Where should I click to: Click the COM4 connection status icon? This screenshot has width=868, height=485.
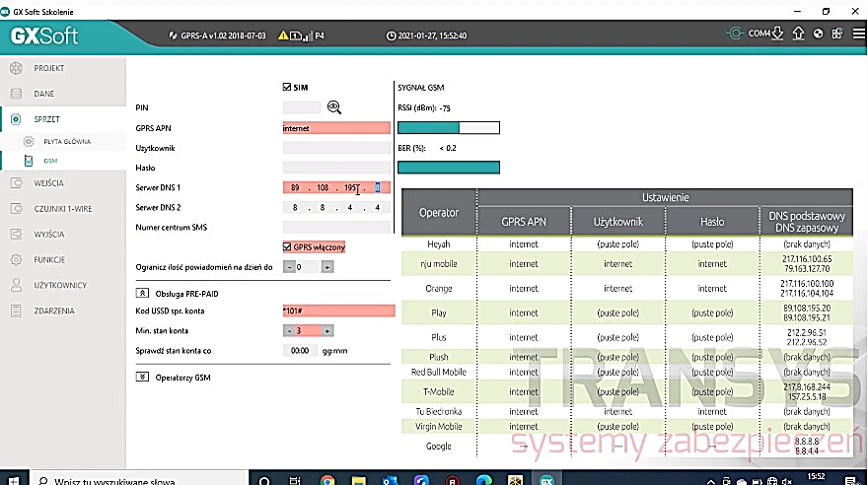tap(735, 34)
